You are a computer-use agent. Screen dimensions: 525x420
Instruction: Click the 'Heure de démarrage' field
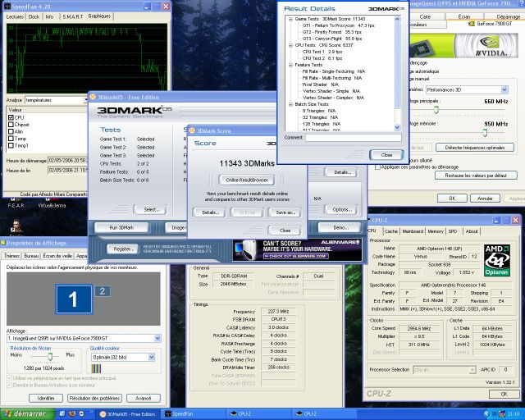point(67,161)
